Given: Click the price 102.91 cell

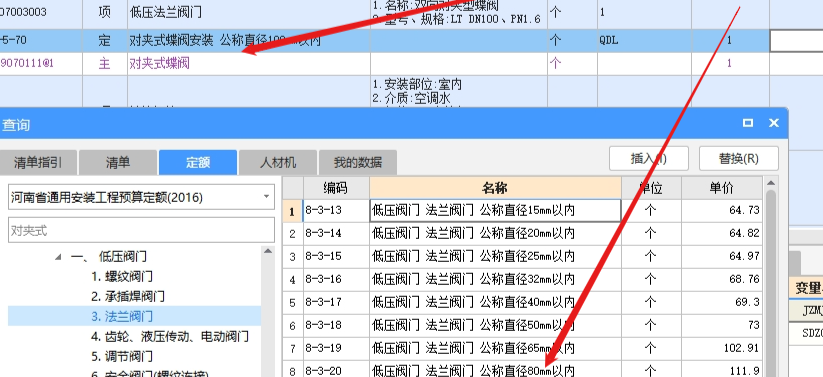Looking at the screenshot, I should coord(722,348).
